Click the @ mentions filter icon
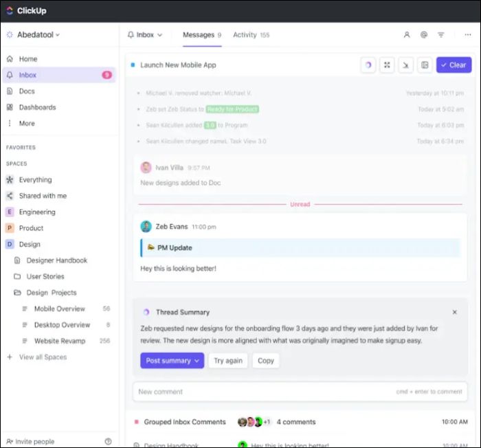Screen dimensions: 481x448 pos(424,34)
